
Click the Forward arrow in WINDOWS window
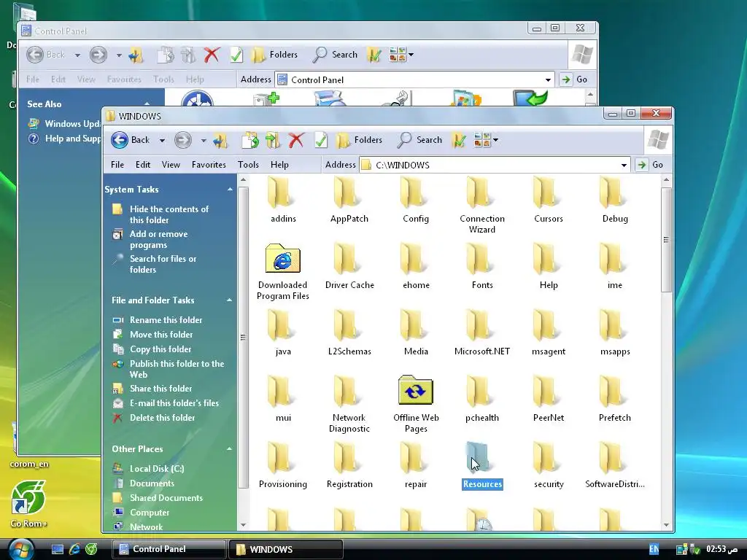183,140
